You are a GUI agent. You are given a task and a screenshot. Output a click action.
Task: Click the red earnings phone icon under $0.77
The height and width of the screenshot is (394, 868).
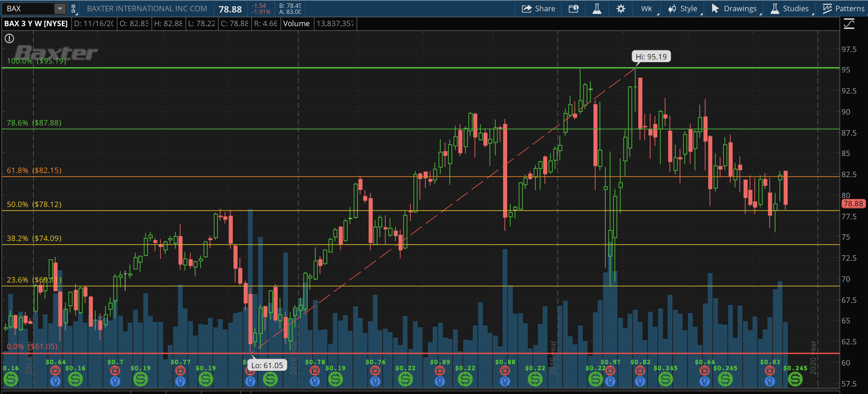(x=180, y=370)
